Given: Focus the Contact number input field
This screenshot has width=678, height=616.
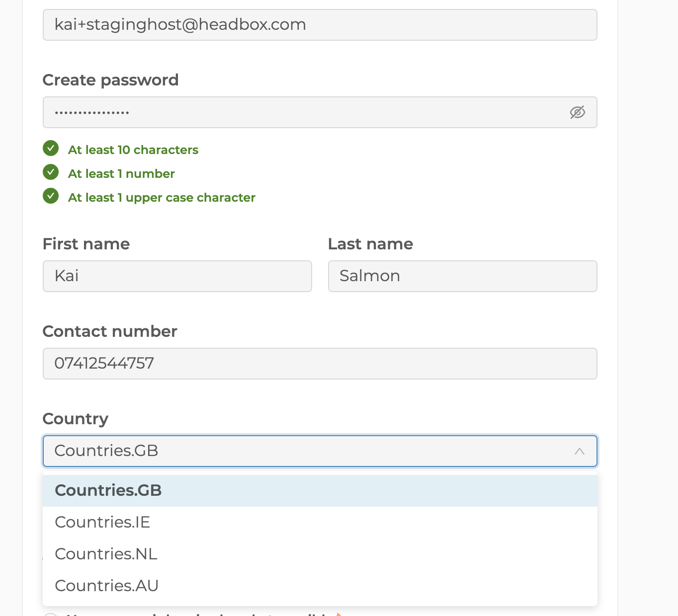Looking at the screenshot, I should pos(320,364).
